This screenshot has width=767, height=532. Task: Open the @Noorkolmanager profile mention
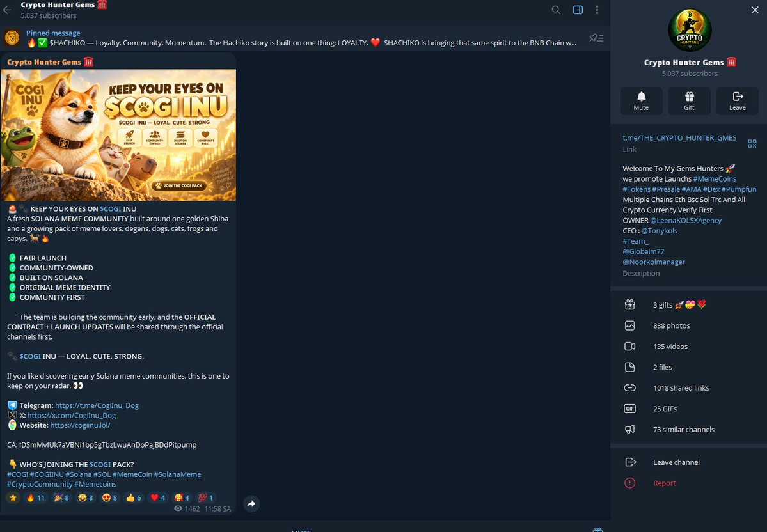(654, 262)
